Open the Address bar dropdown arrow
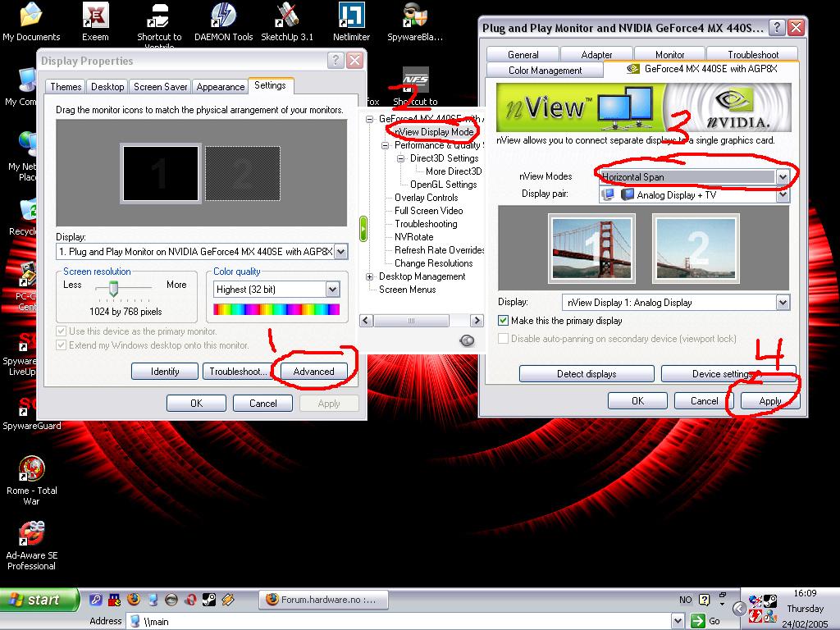This screenshot has width=840, height=630. pos(678,622)
